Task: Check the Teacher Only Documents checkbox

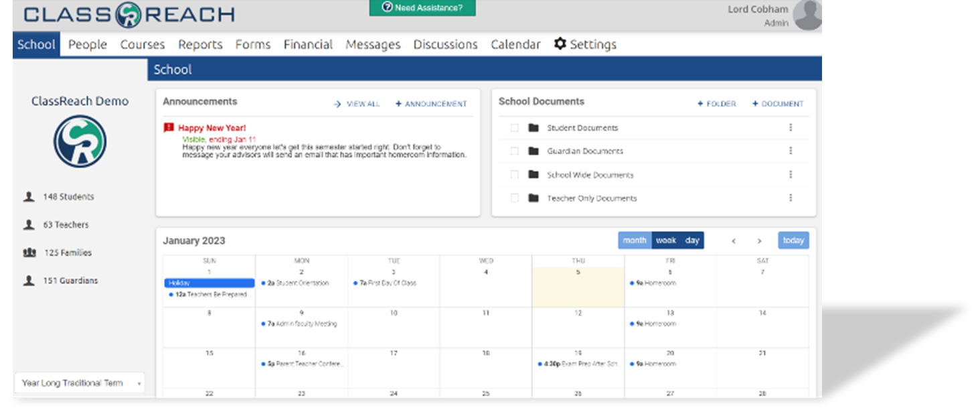Action: [x=513, y=198]
